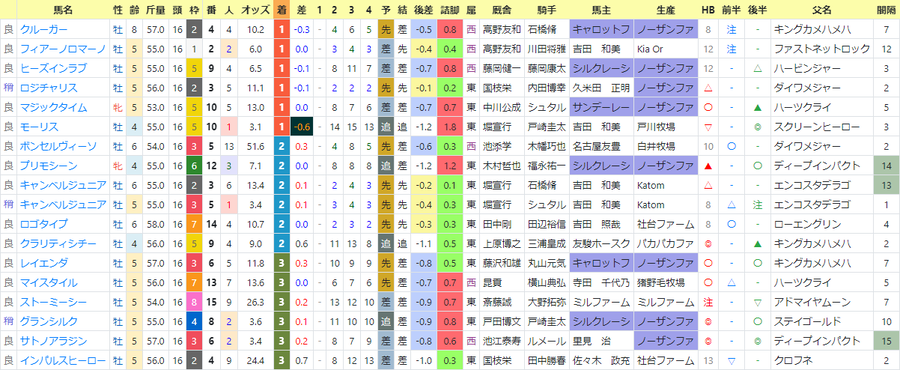
Task: Open the ボンセルヴィーソ horse link
Action: point(59,146)
